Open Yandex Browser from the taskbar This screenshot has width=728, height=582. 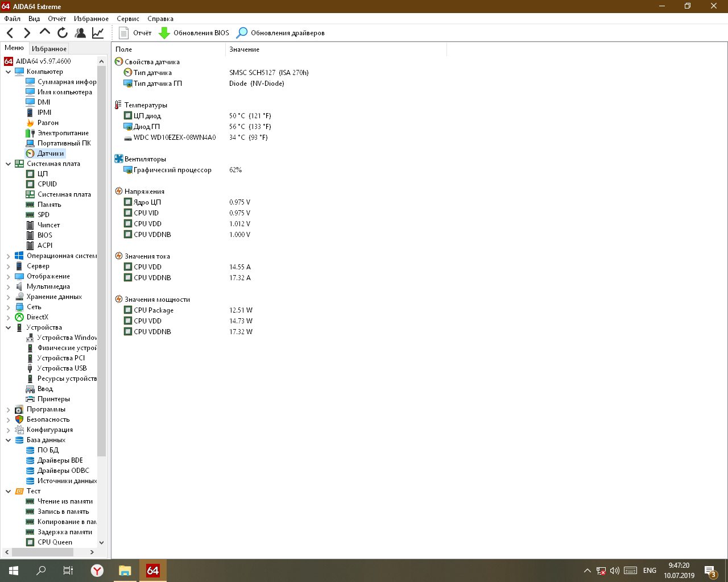(97, 571)
